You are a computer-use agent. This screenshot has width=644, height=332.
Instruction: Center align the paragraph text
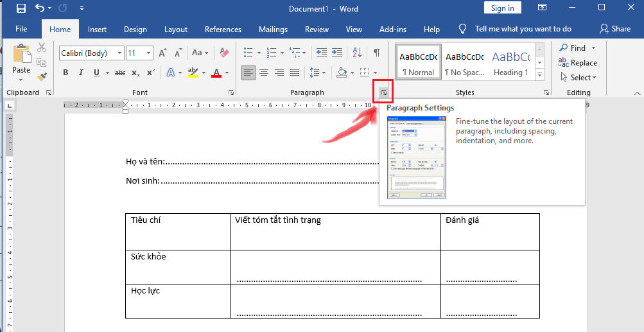[264, 73]
